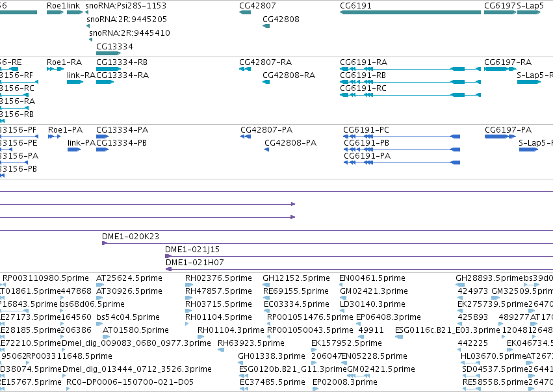The width and height of the screenshot is (553, 392).
Task: Click protein Roe1-PA label
Action: click(65, 130)
